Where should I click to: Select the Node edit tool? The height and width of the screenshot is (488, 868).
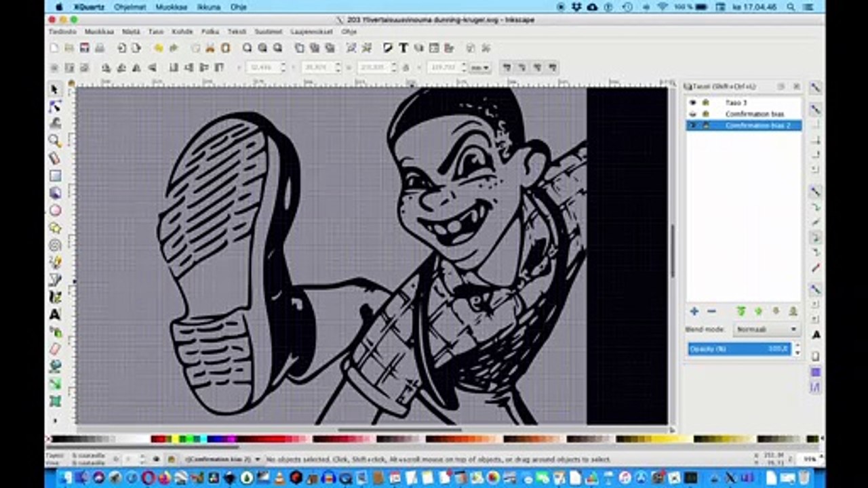[x=55, y=106]
